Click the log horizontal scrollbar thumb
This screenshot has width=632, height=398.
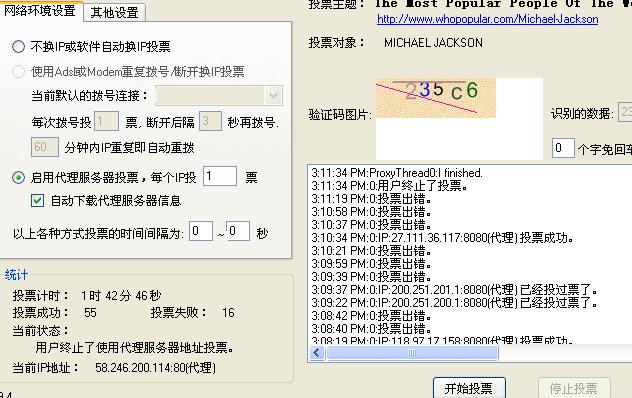pos(412,353)
